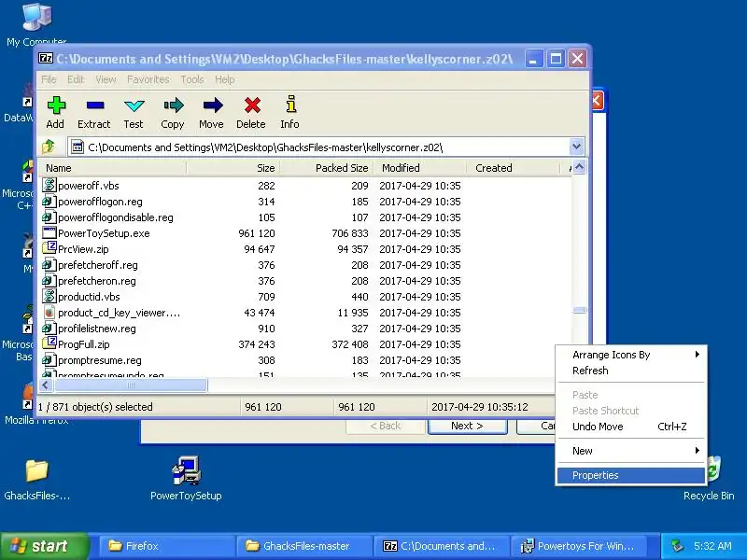Open the Info toolbar icon

pyautogui.click(x=290, y=113)
